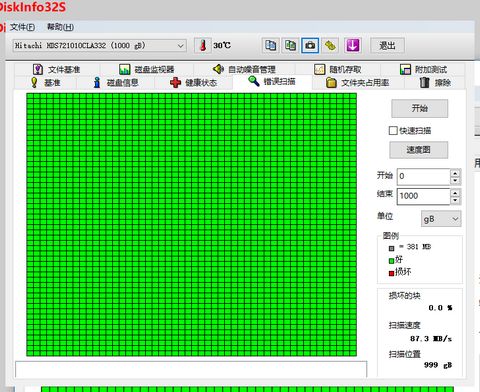Viewport: 480px width, 392px height.
Task: Click the red thermometer temperature icon
Action: coord(202,45)
